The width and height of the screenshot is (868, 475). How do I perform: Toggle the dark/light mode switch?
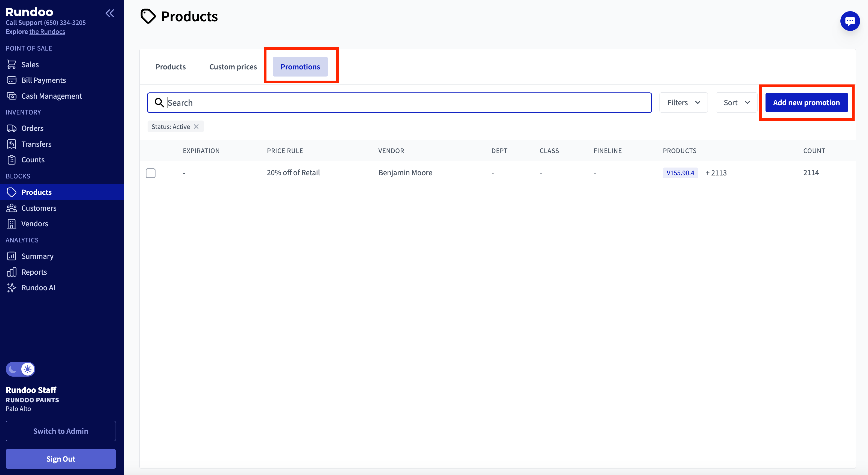20,369
